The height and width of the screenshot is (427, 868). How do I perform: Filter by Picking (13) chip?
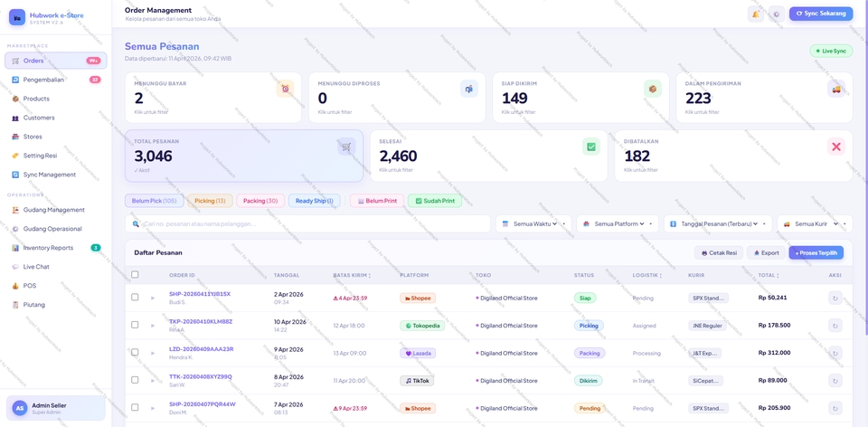tap(210, 201)
